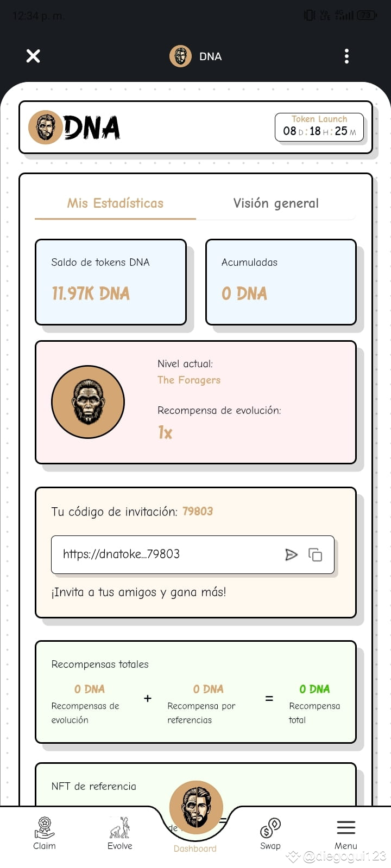
Task: Click the invitation code 79803
Action: coord(198,511)
